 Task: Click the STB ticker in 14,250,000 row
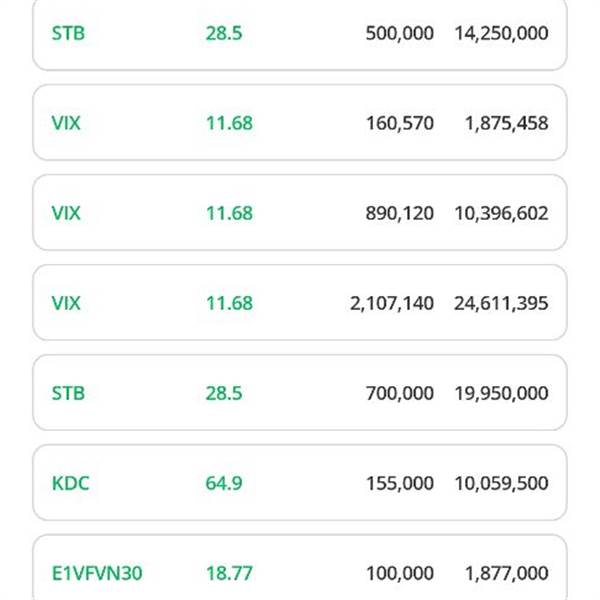coord(68,33)
